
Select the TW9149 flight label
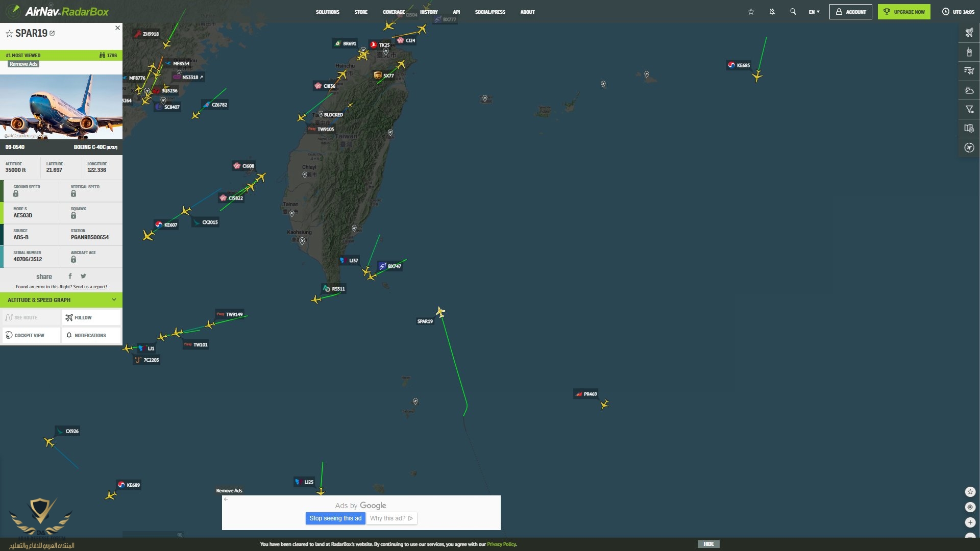[230, 314]
